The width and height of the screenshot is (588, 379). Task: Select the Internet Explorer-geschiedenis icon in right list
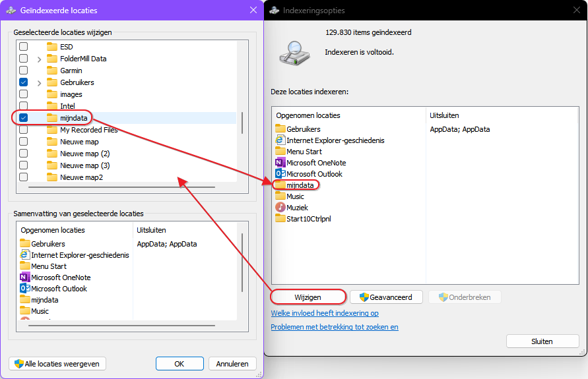tap(280, 140)
